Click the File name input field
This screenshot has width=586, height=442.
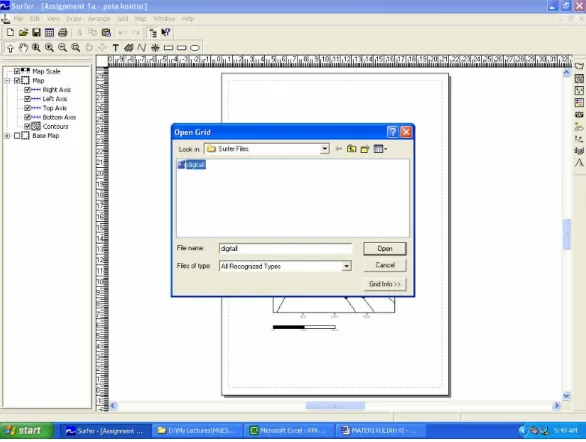[x=285, y=248]
